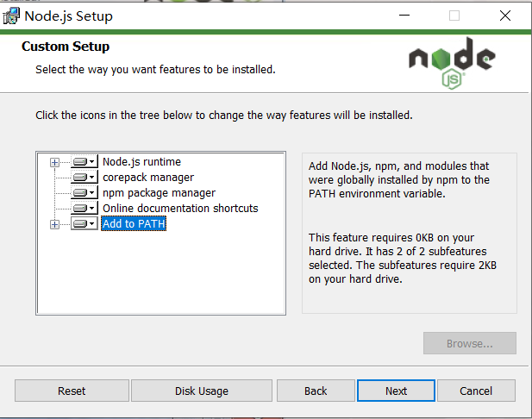Go Back to the previous setup step

[x=316, y=391]
